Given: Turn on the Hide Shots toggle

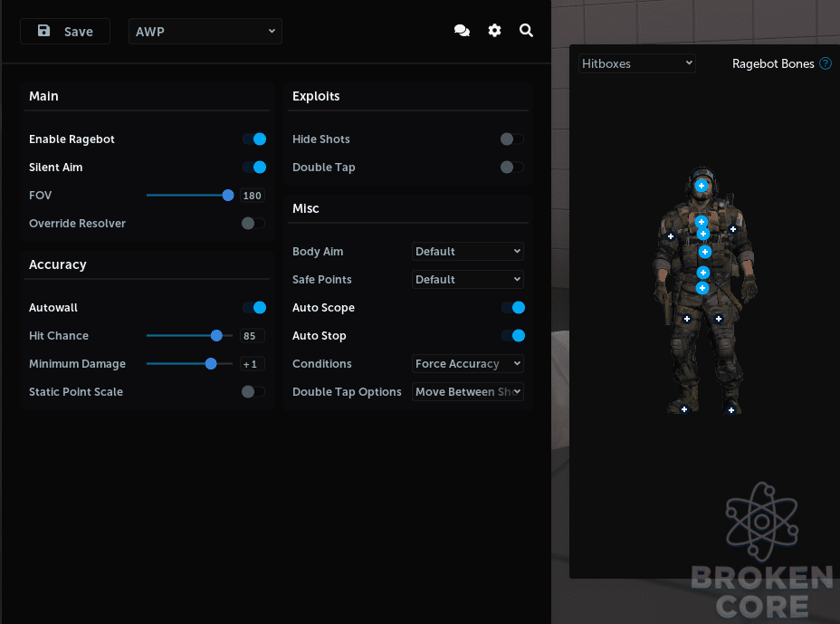Looking at the screenshot, I should [x=512, y=139].
